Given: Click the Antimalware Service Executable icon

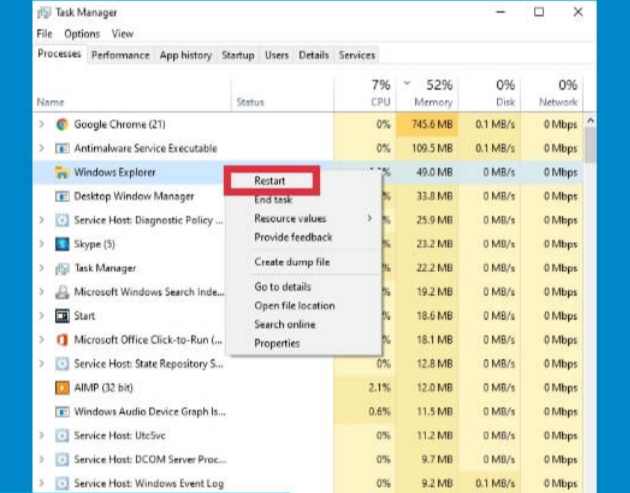Looking at the screenshot, I should [62, 149].
